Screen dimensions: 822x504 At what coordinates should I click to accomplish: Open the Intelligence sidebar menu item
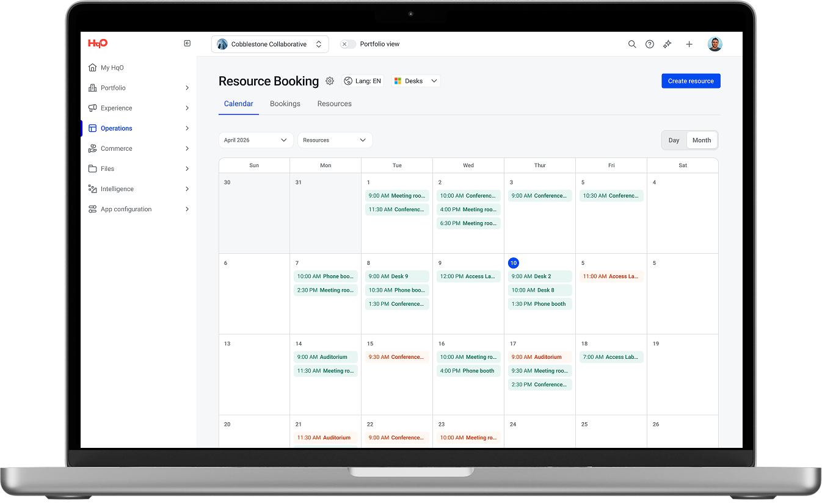click(117, 189)
